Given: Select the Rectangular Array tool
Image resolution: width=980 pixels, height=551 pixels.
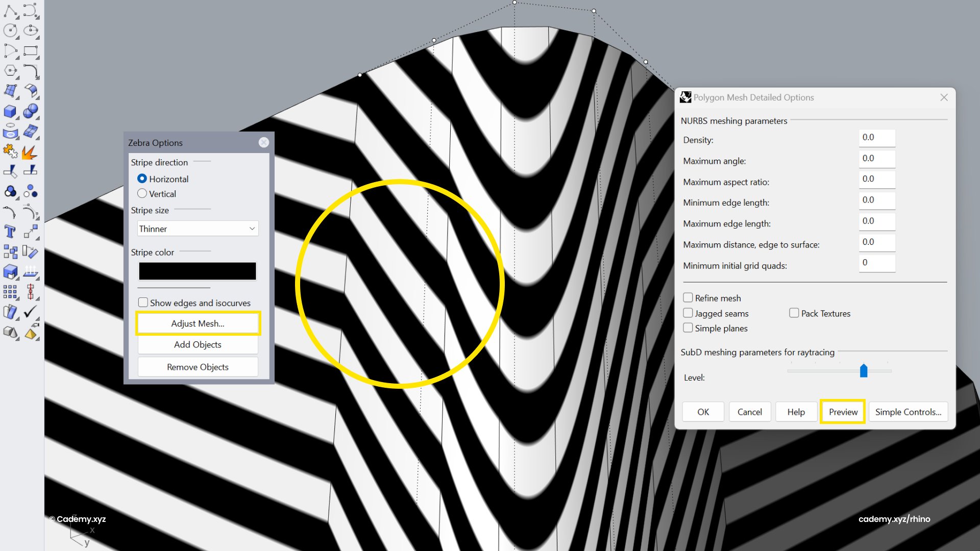Looking at the screenshot, I should click(10, 292).
